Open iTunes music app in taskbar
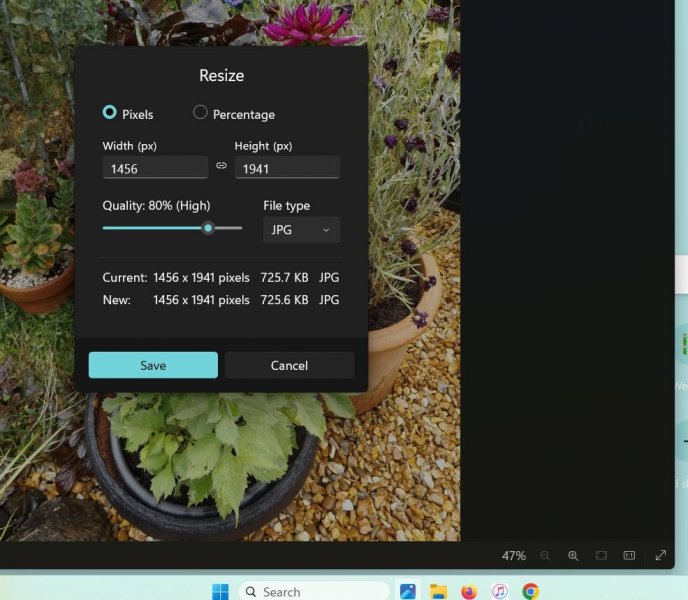 [500, 591]
